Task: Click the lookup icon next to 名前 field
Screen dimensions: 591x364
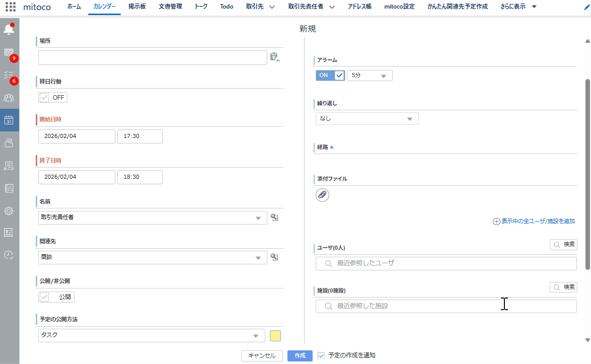Action: [x=274, y=217]
